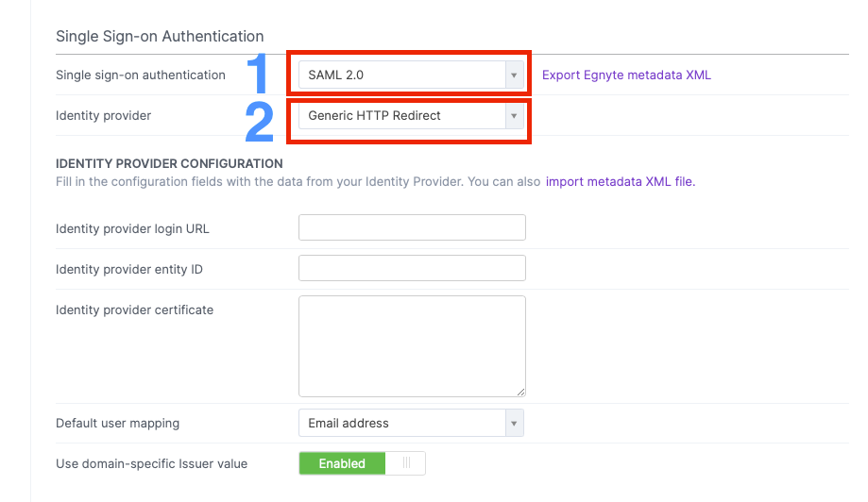Click inside the Identity provider certificate text area
Screen dimensions: 868x502
click(412, 346)
